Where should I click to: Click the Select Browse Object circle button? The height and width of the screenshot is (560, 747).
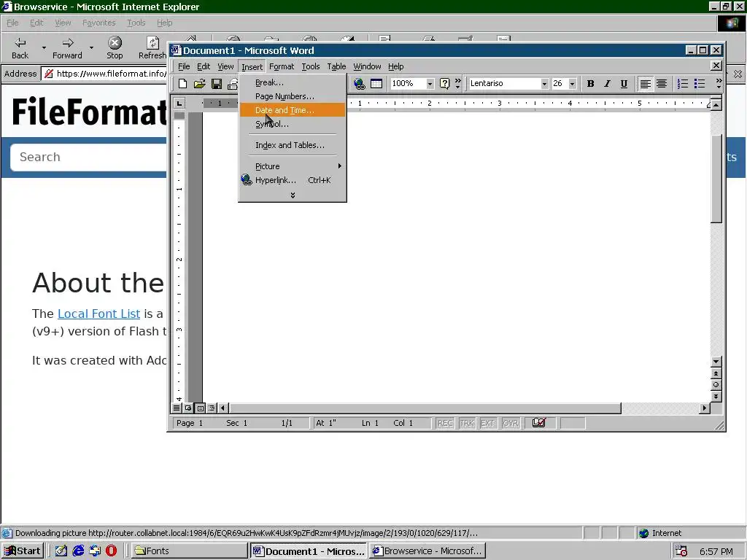coord(716,385)
